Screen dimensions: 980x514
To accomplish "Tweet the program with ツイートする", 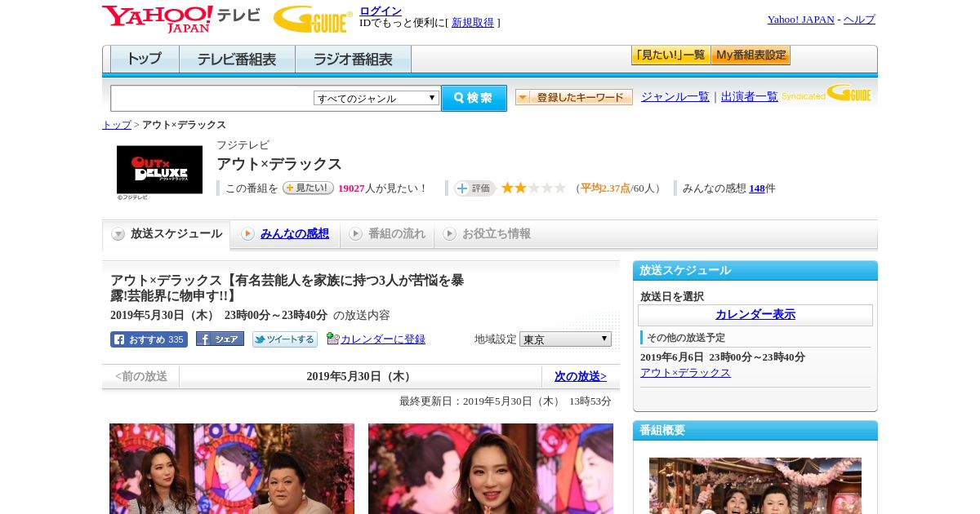I will pyautogui.click(x=284, y=339).
